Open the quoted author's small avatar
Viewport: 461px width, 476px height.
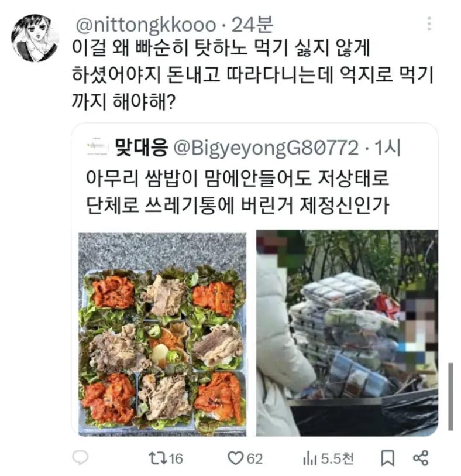(x=97, y=147)
